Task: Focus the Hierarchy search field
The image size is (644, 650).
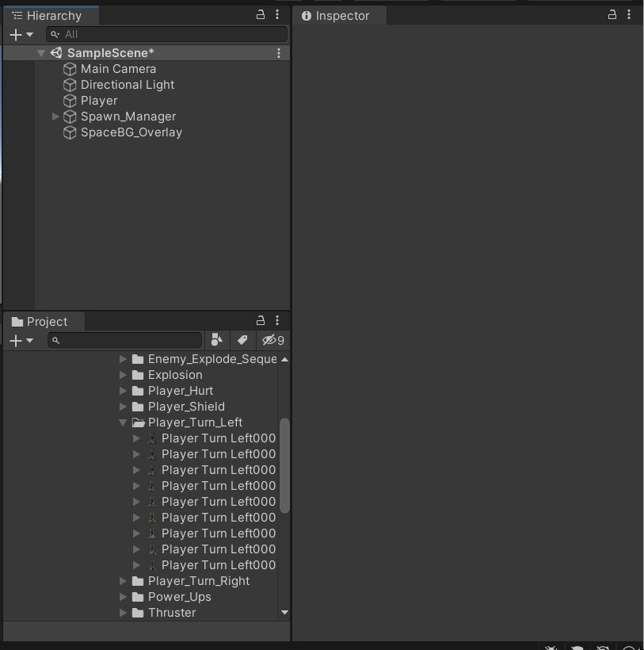Action: (x=166, y=34)
